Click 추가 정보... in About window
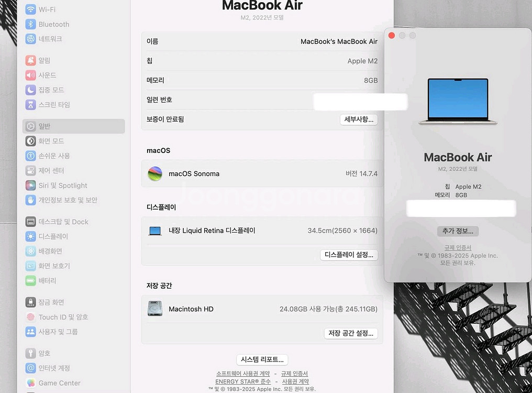The width and height of the screenshot is (532, 393). point(458,231)
